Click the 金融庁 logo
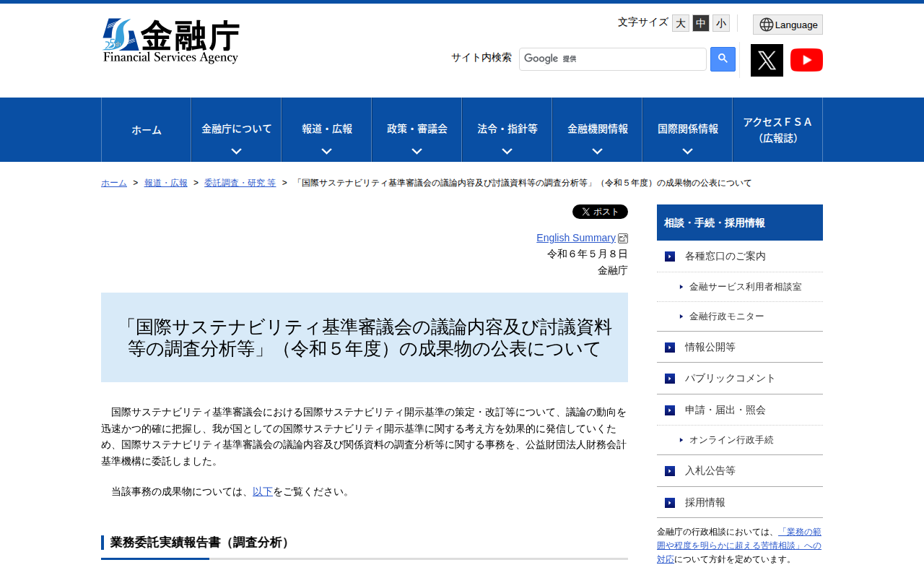The image size is (924, 578). click(x=171, y=40)
